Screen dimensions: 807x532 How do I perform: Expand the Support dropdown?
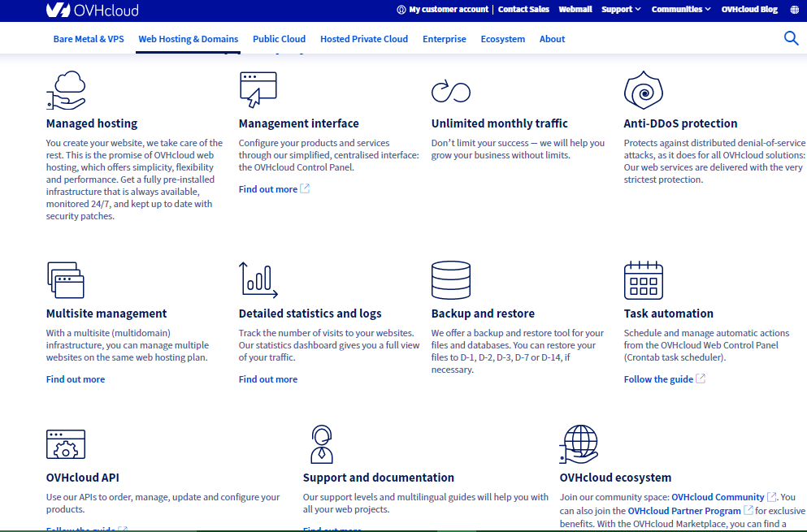click(621, 9)
